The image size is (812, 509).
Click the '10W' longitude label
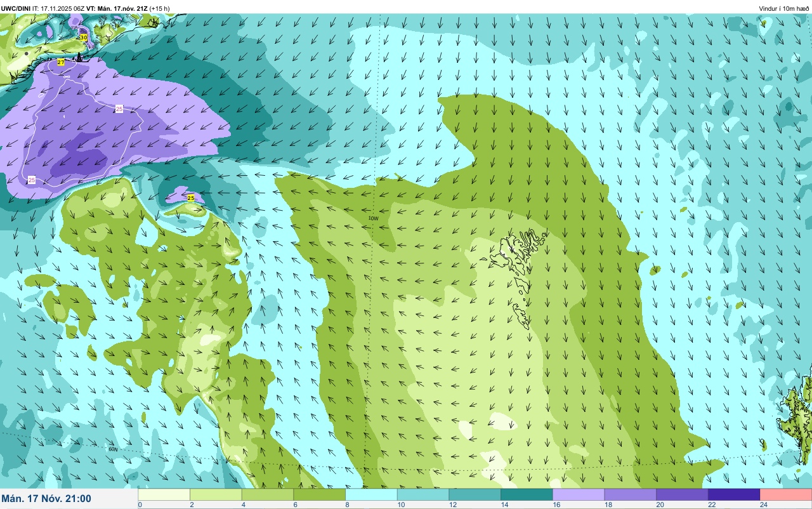pyautogui.click(x=373, y=218)
